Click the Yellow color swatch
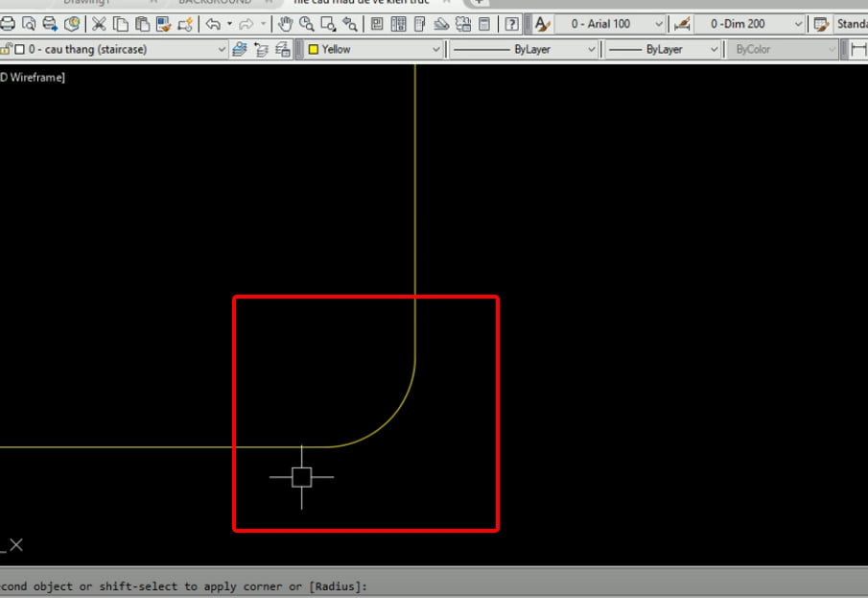This screenshot has height=598, width=868. (x=314, y=49)
